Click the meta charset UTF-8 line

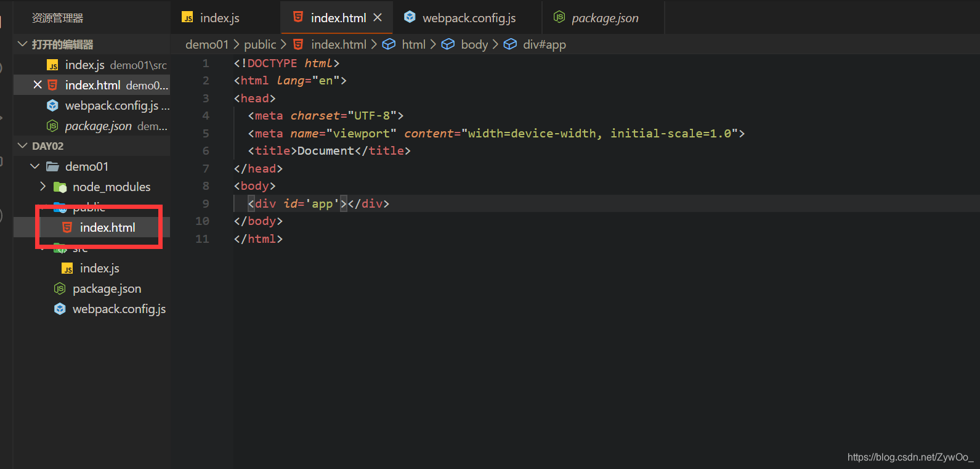coord(325,115)
